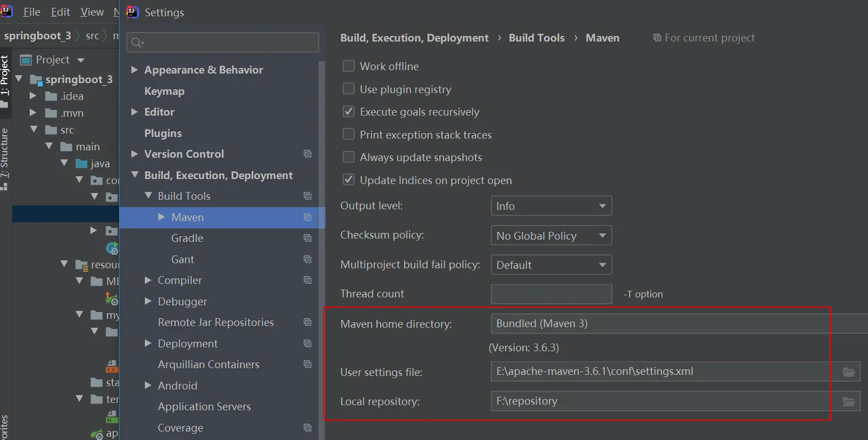Open the Checksum policy dropdown
Image resolution: width=868 pixels, height=440 pixels.
coord(551,236)
